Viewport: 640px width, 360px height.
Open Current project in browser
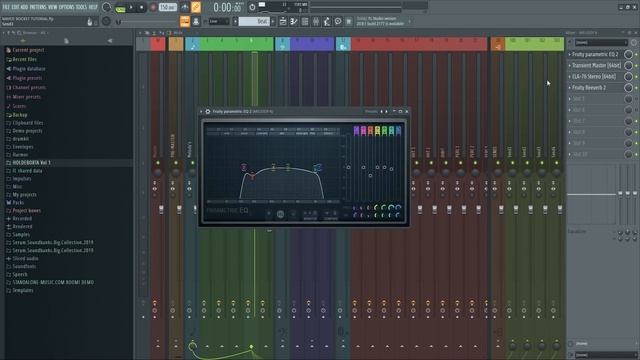[28, 50]
